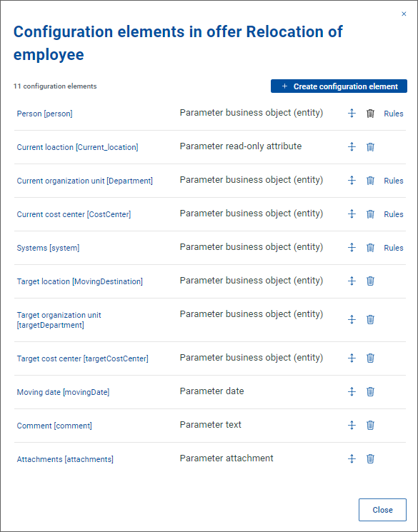Click the move icon for Person row
Screen dimensions: 418x532
point(352,114)
